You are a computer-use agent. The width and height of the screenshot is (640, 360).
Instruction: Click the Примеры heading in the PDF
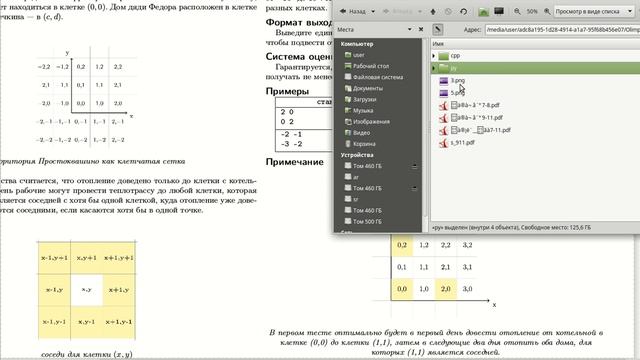pyautogui.click(x=287, y=91)
